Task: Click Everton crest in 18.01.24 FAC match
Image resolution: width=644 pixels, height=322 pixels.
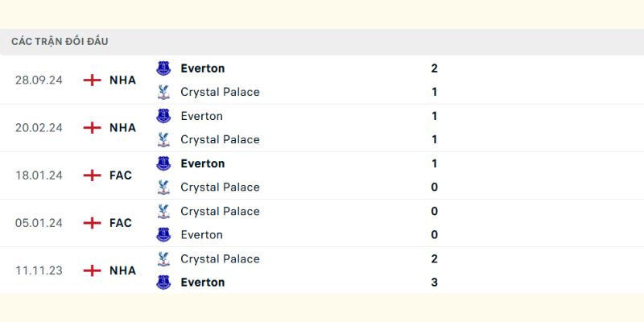Action: [x=163, y=163]
